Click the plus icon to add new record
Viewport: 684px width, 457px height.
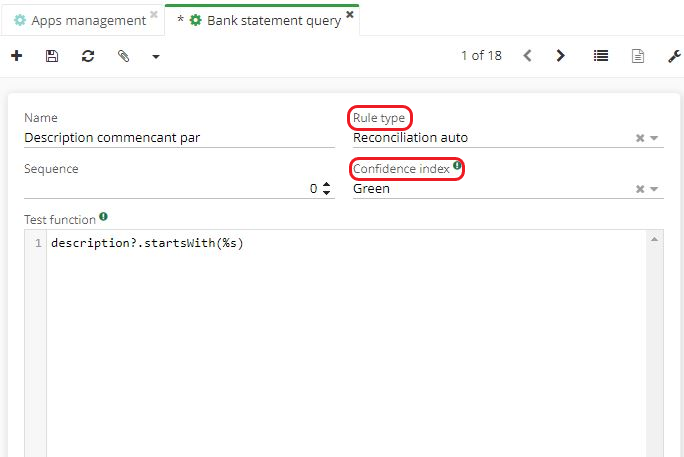(17, 56)
